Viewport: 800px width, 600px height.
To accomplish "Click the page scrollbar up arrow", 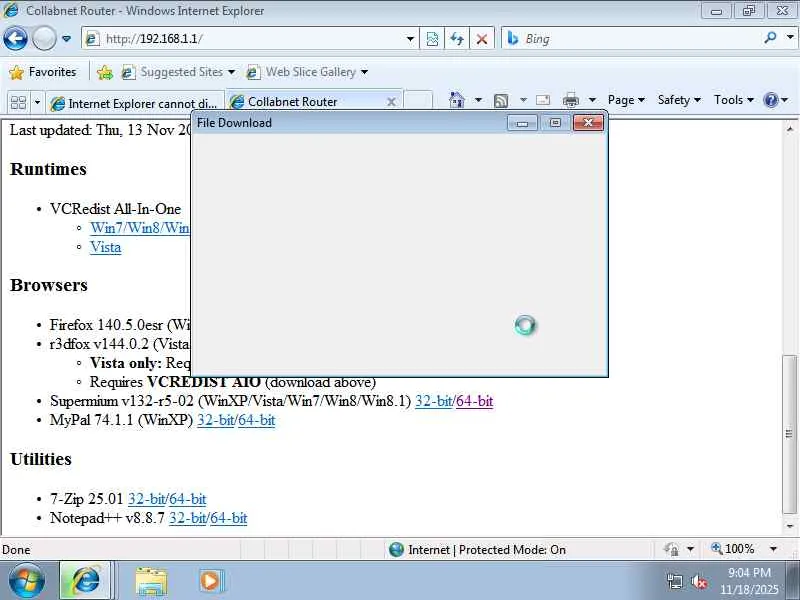I will pos(790,129).
